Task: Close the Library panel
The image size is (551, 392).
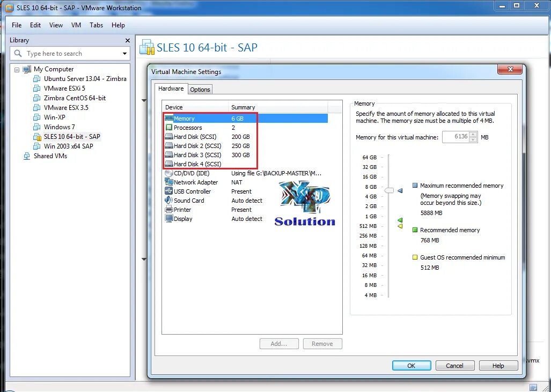Action: 128,40
